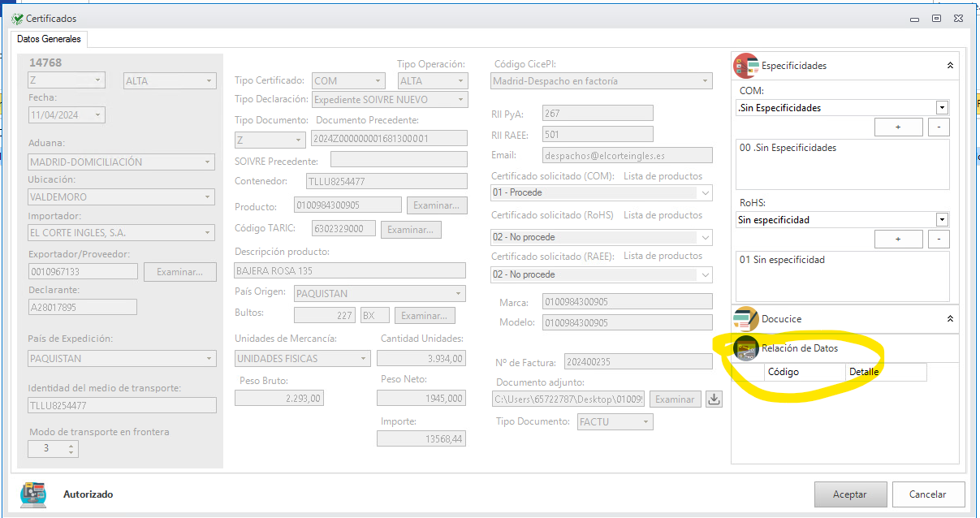This screenshot has height=518, width=980.
Task: Remove RoHS specificity with minus button
Action: click(x=939, y=240)
